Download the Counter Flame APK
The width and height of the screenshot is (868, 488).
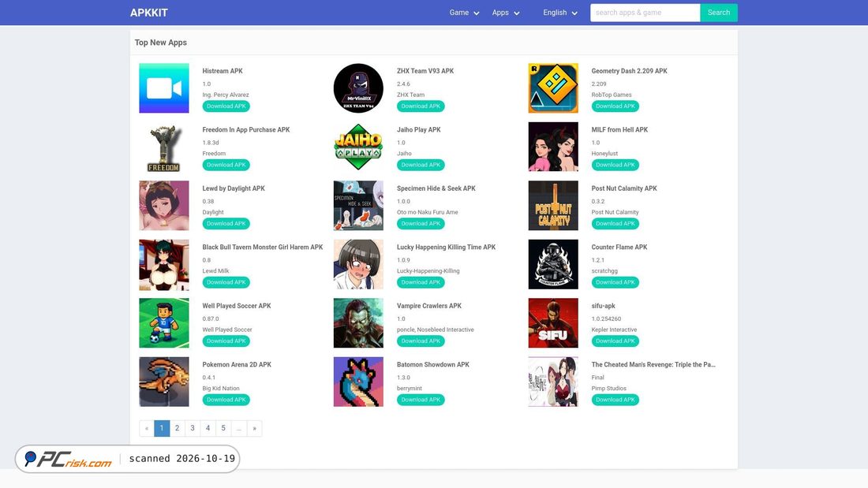click(615, 282)
